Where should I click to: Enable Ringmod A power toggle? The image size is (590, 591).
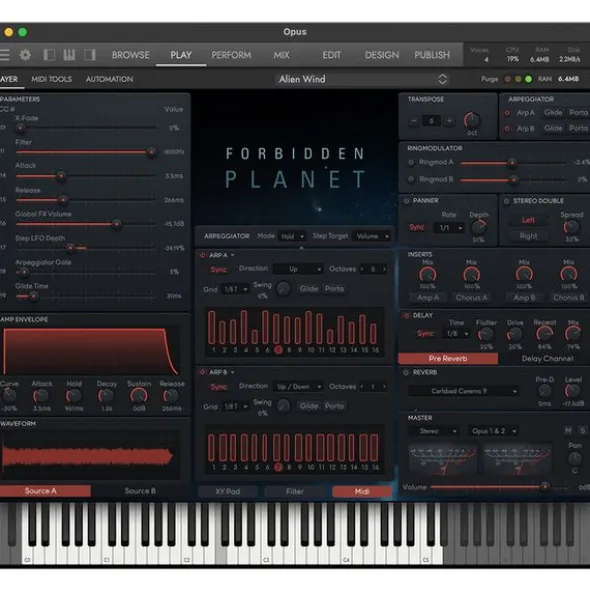[x=411, y=162]
